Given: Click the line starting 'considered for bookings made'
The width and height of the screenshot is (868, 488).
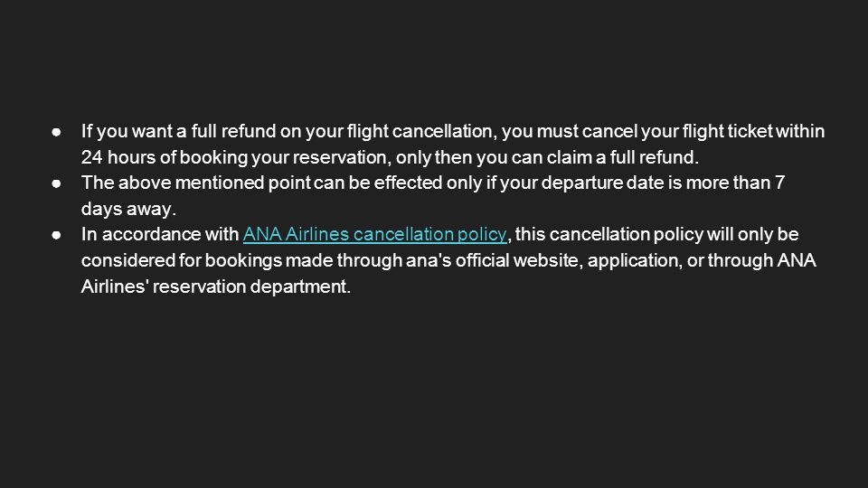Looking at the screenshot, I should pos(448,260).
